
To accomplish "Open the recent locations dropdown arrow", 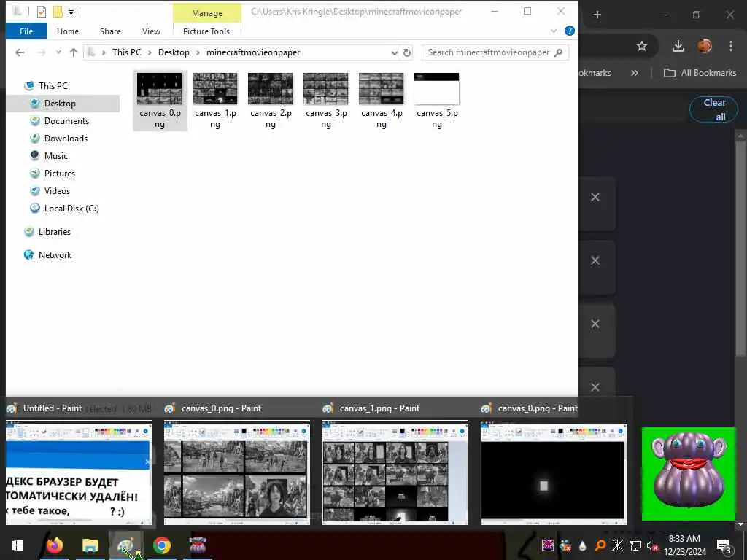I will pyautogui.click(x=58, y=52).
